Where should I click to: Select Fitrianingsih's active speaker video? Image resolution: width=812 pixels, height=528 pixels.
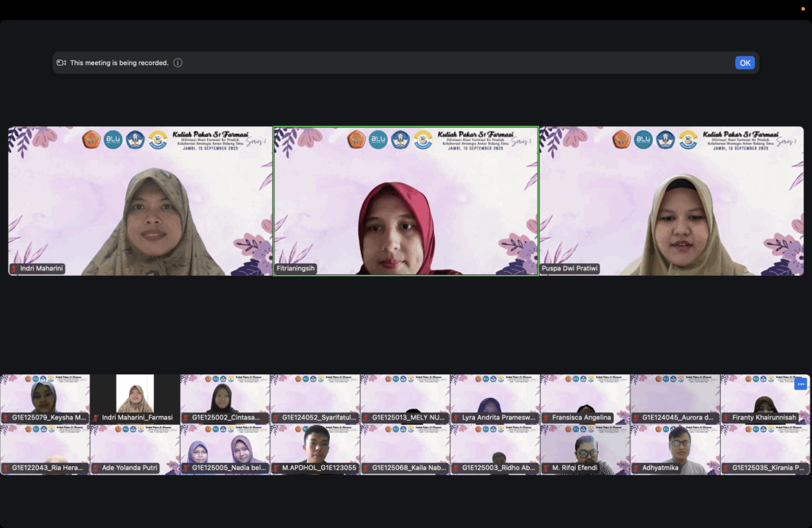point(405,201)
